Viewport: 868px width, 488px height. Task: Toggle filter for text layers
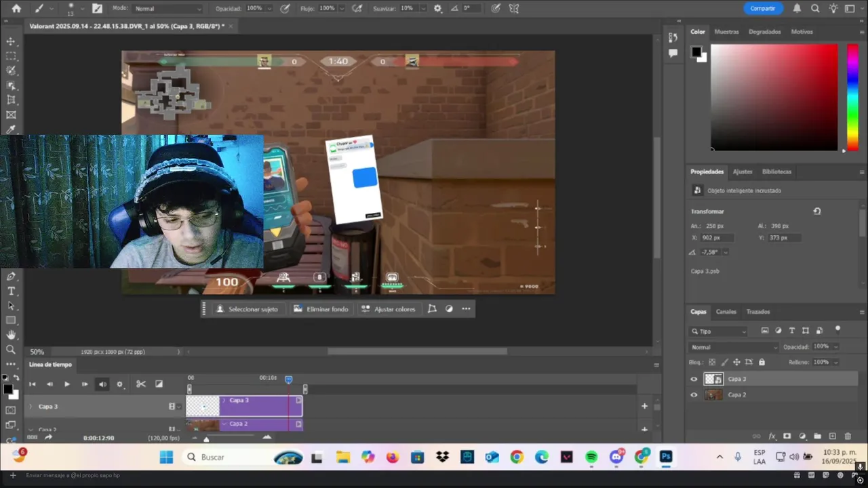tap(792, 331)
